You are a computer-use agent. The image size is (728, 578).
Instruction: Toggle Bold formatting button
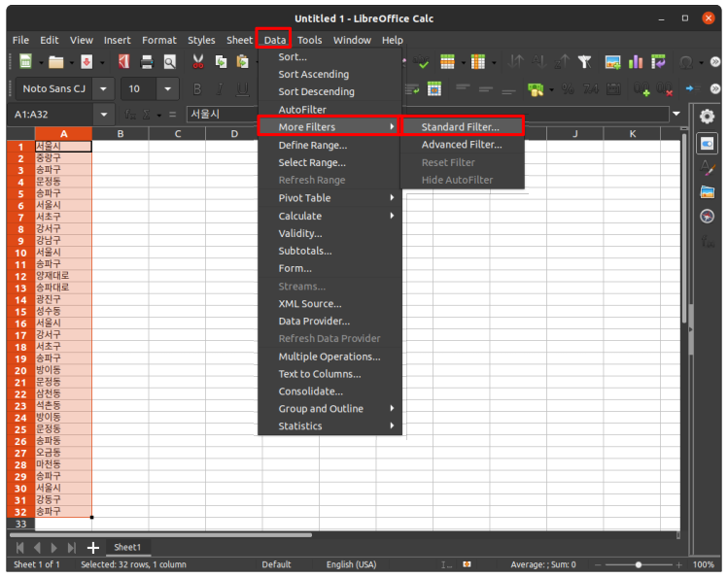coord(197,88)
